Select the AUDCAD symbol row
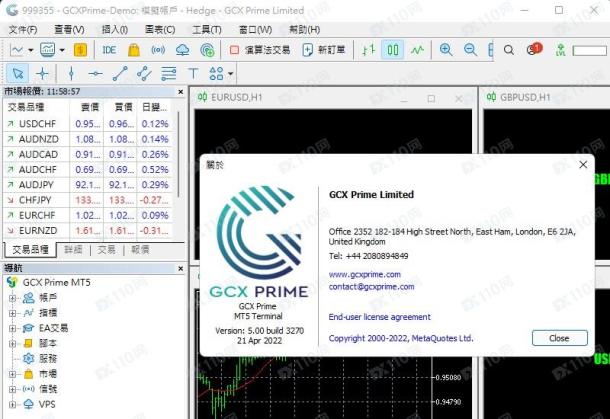This screenshot has height=419, width=610. click(x=88, y=154)
